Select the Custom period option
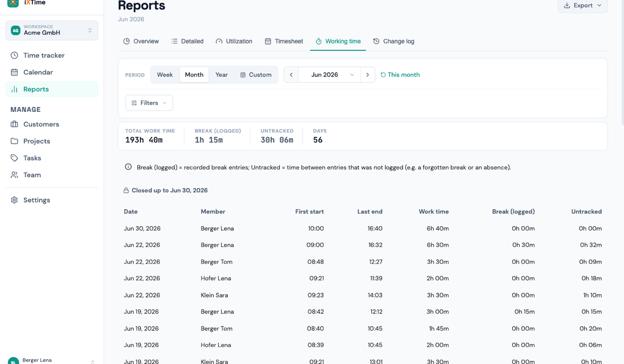The height and width of the screenshot is (364, 624). [x=256, y=75]
